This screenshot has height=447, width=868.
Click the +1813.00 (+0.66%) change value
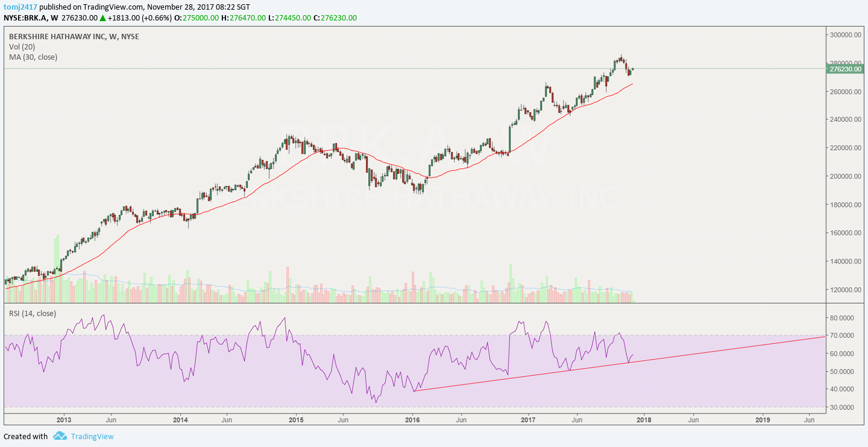(139, 18)
